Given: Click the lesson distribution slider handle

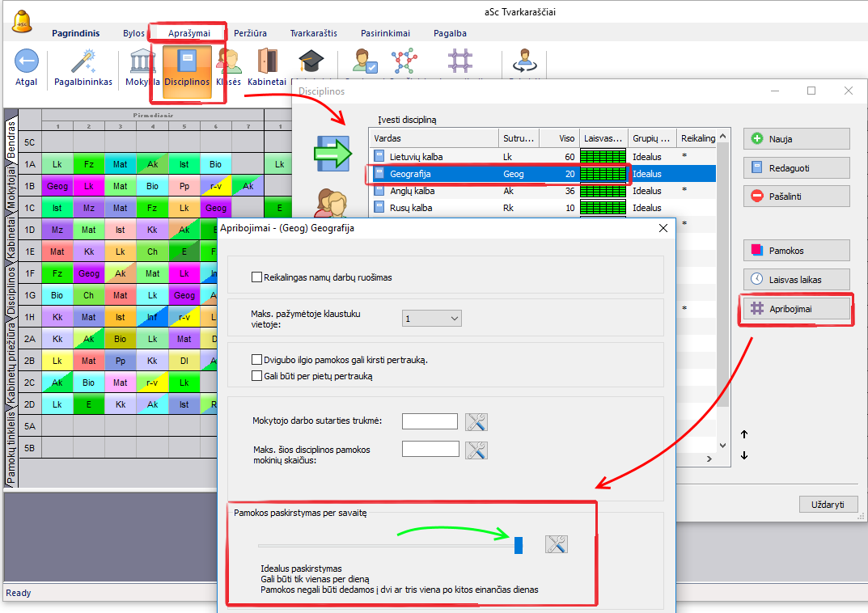Looking at the screenshot, I should (519, 545).
